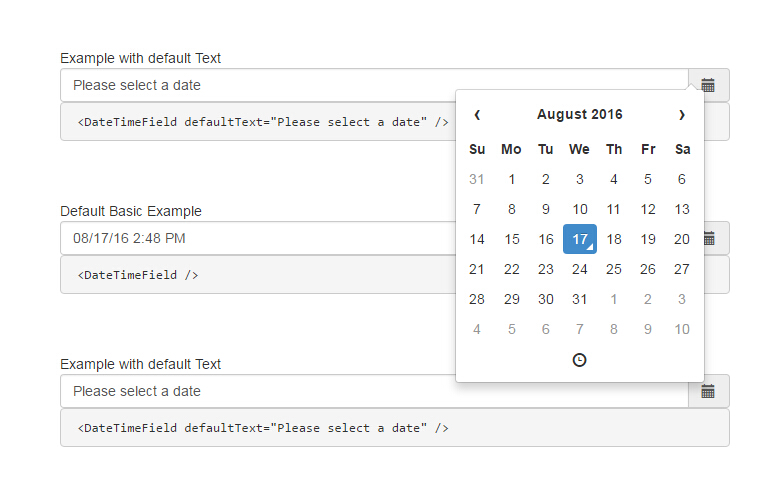The width and height of the screenshot is (782, 483).
Task: Click the "<DateTimeField />" code snippet
Action: 138,275
